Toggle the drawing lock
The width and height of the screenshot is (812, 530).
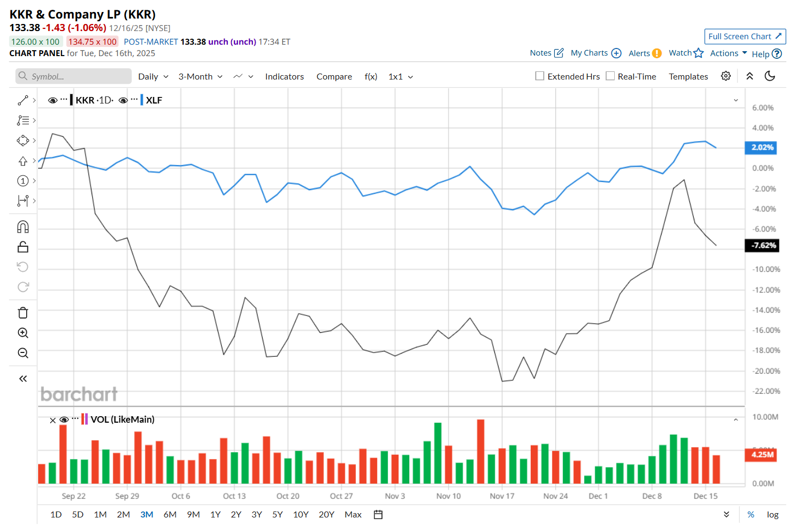[22, 247]
